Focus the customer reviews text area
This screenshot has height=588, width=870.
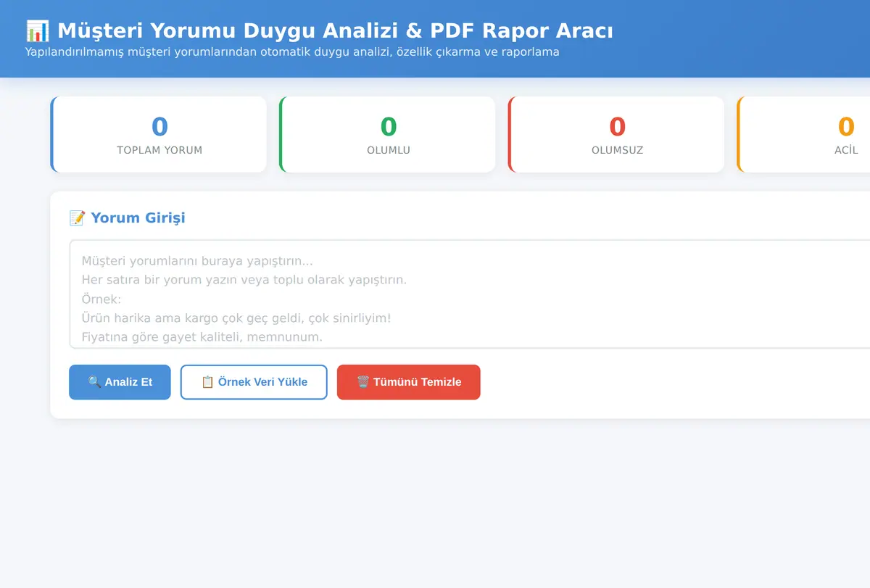(x=470, y=294)
